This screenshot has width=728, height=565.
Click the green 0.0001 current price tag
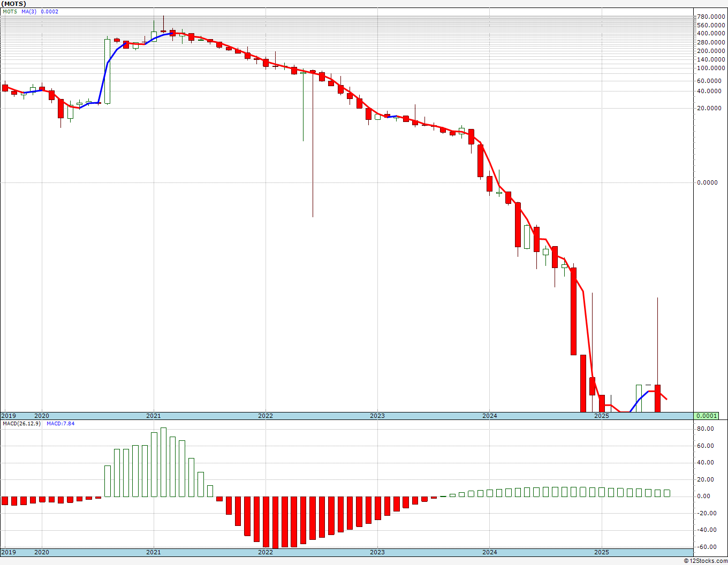pyautogui.click(x=707, y=416)
